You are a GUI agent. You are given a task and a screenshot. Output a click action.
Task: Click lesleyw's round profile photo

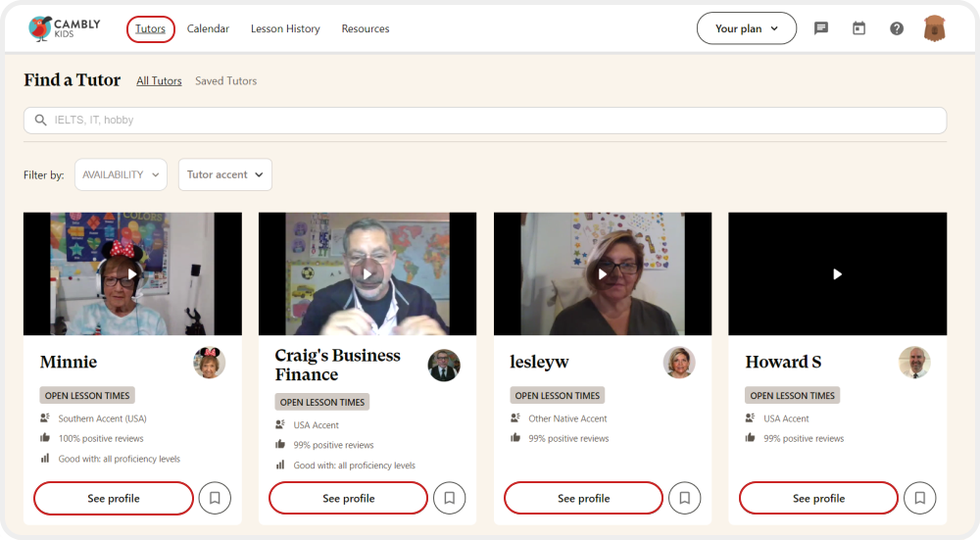pyautogui.click(x=679, y=363)
